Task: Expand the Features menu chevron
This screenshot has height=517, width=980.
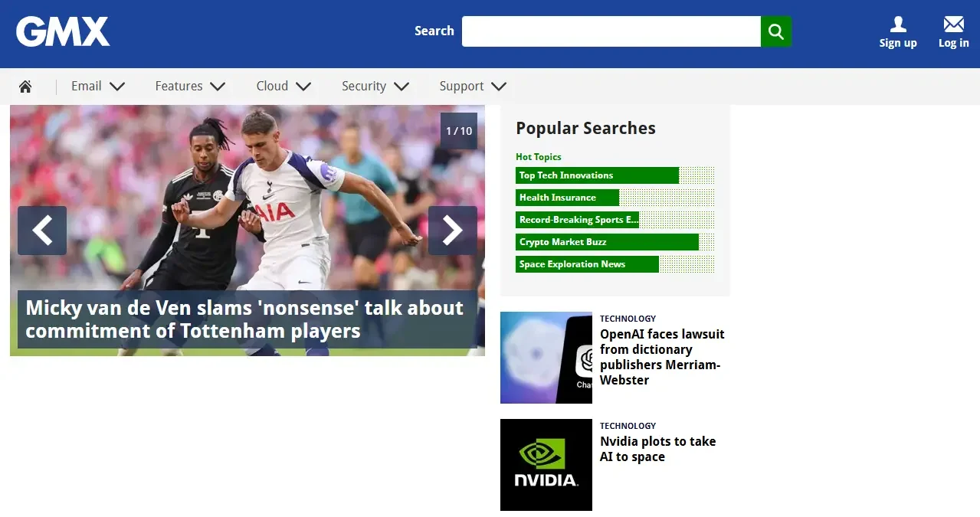Action: click(x=218, y=87)
